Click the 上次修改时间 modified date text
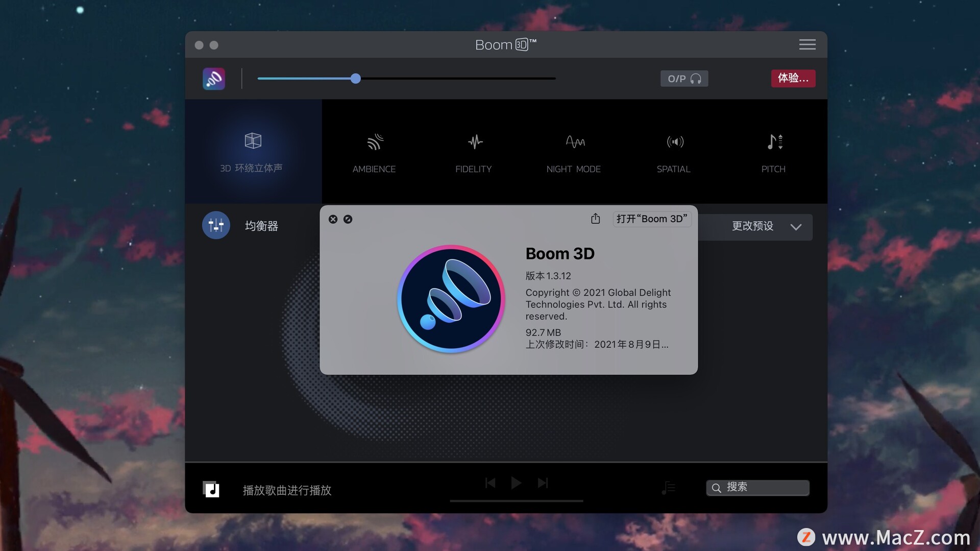This screenshot has width=980, height=551. point(597,345)
